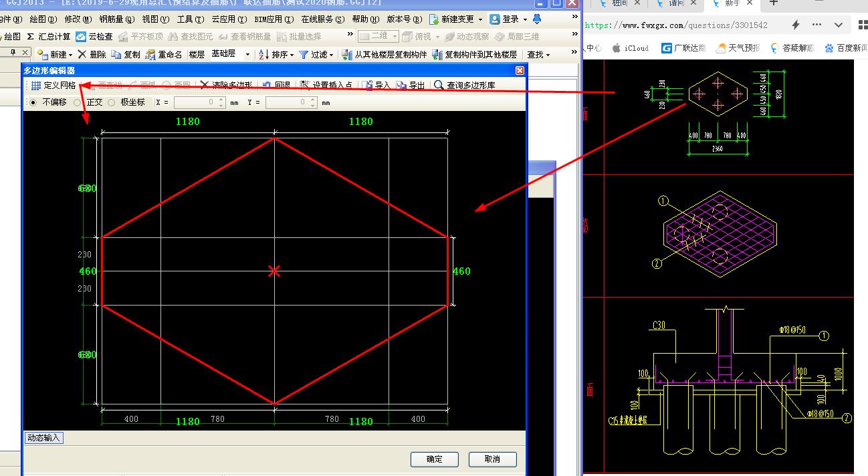Open the 在线服务(S) menu
This screenshot has width=868, height=476.
coord(323,19)
